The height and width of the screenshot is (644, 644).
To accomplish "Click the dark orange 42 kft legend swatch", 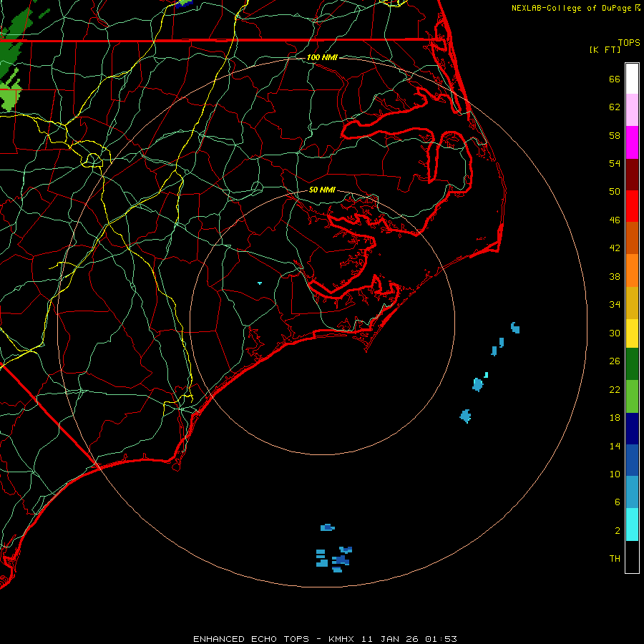I will tap(632, 238).
